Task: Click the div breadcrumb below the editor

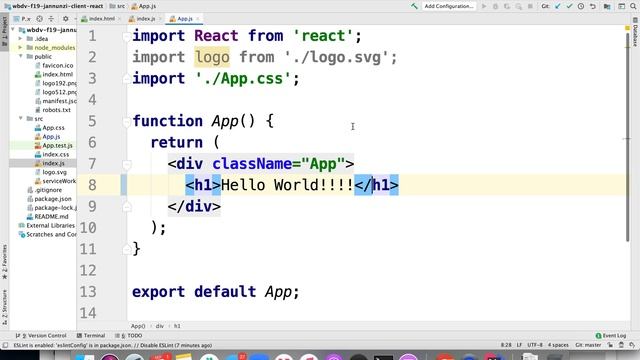Action: pos(160,326)
